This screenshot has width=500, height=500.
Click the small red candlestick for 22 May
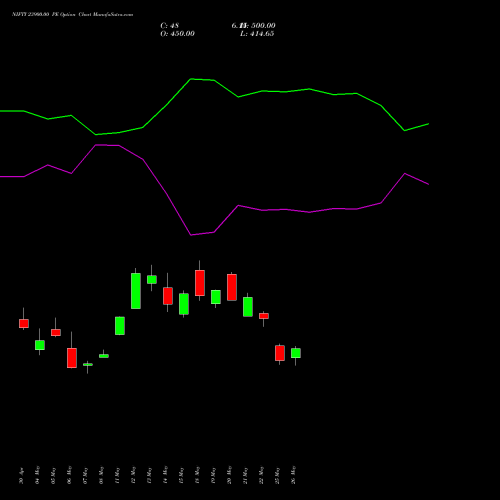click(264, 316)
